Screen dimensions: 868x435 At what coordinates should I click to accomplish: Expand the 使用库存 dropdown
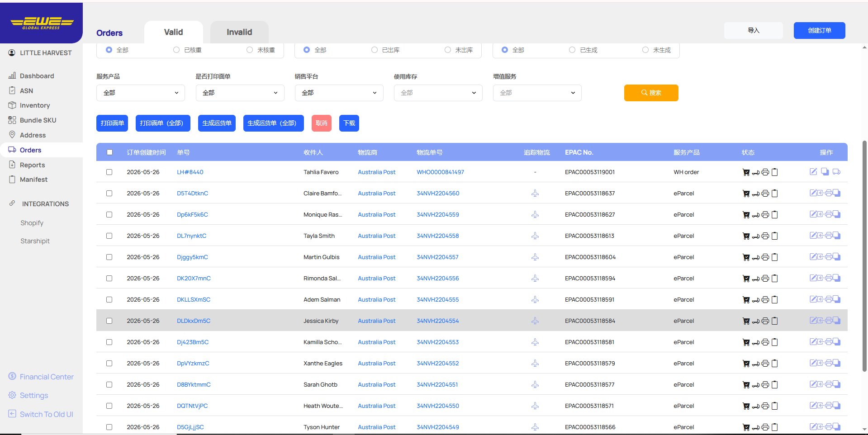click(438, 93)
